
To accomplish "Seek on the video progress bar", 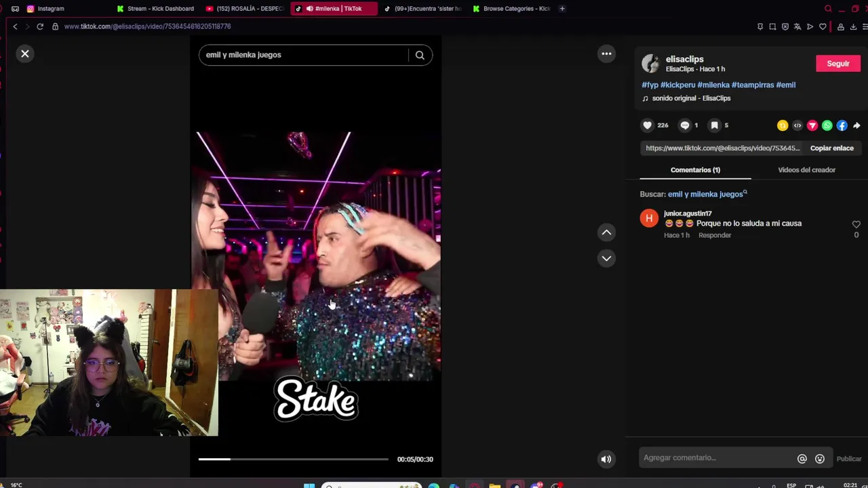I will (x=293, y=460).
